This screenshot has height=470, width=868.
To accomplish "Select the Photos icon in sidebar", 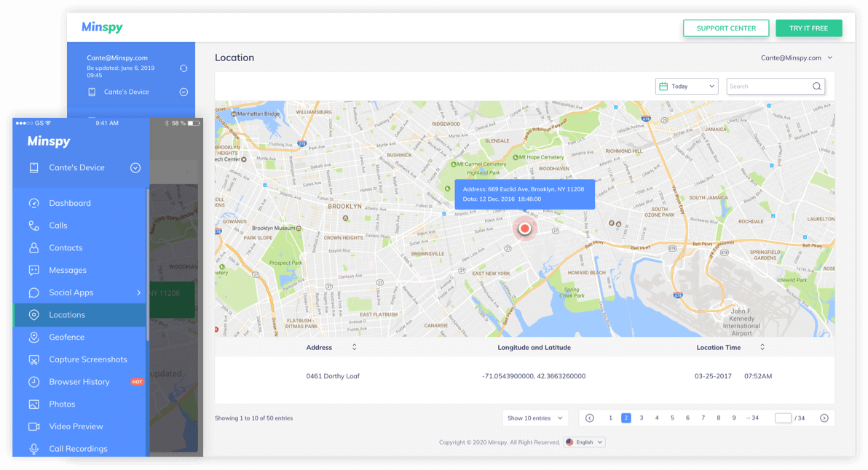I will 33,404.
